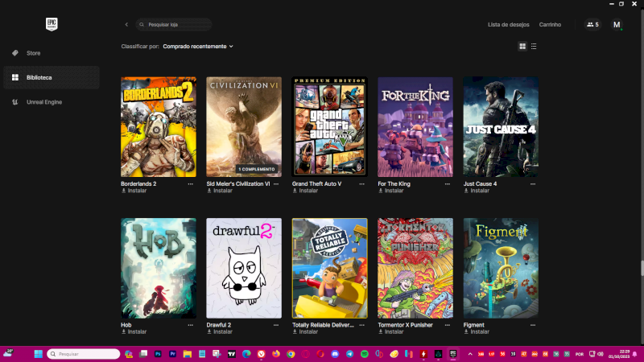Select Biblioteca in the sidebar

pyautogui.click(x=52, y=77)
